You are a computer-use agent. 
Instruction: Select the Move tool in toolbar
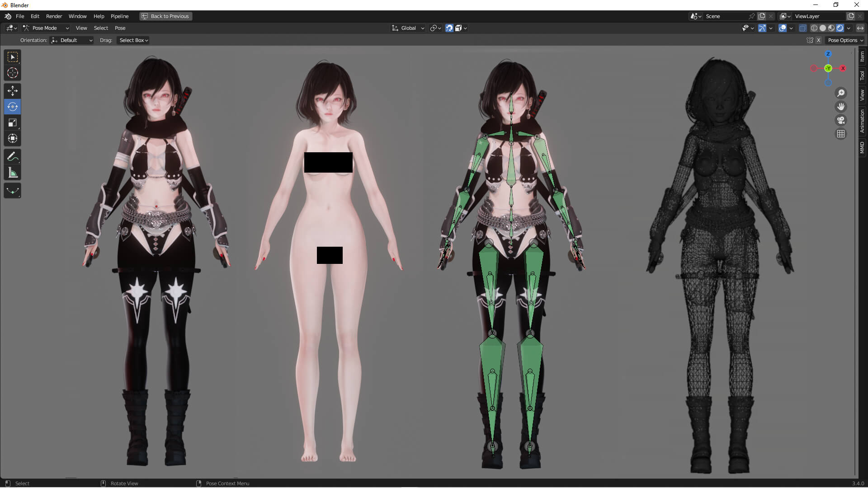pyautogui.click(x=12, y=91)
